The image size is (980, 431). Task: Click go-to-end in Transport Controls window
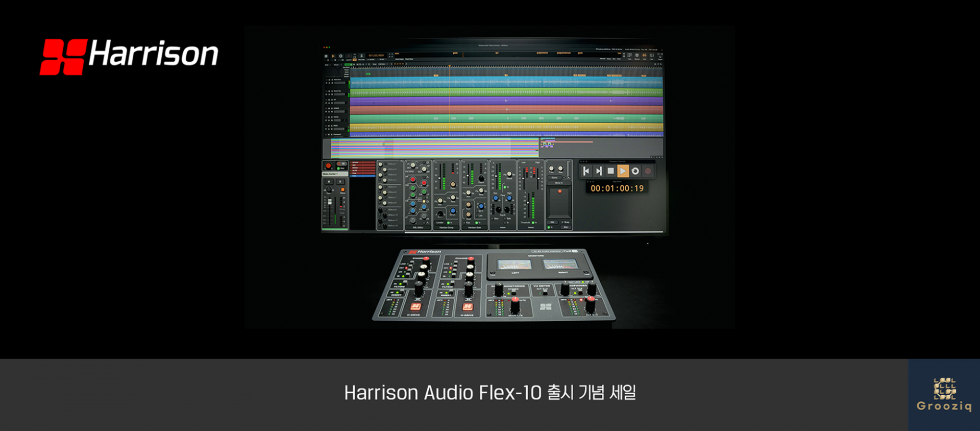pyautogui.click(x=599, y=171)
